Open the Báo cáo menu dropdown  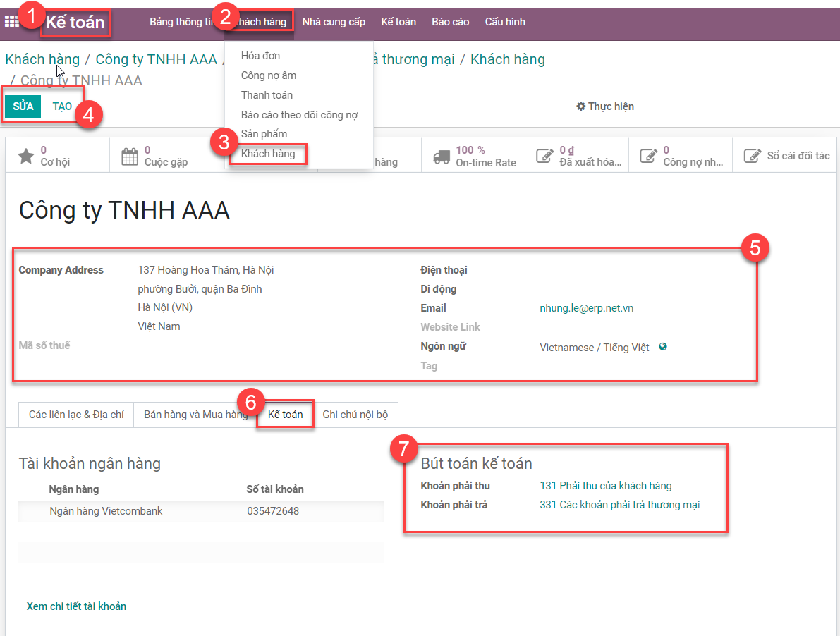tap(450, 22)
